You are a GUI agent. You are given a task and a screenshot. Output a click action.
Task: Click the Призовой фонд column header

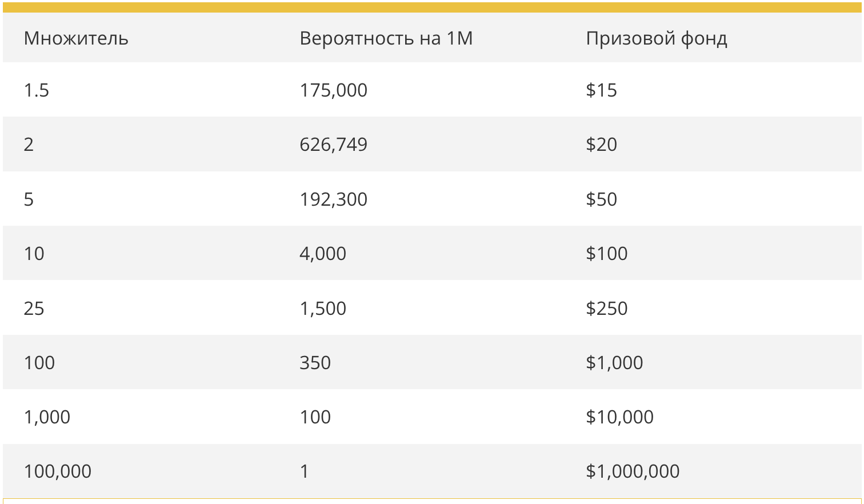click(657, 38)
